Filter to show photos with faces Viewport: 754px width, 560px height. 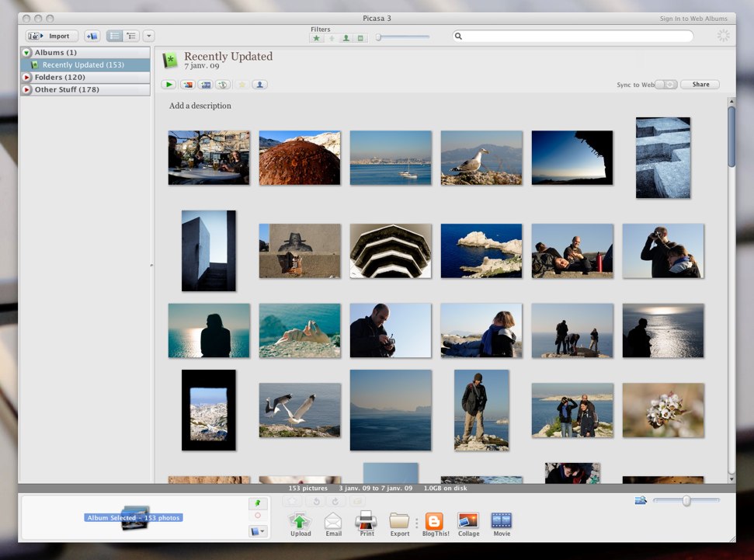(x=346, y=38)
